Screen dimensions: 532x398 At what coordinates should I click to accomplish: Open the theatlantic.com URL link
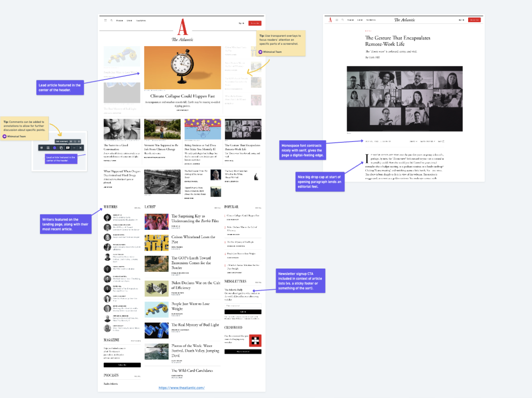182,388
